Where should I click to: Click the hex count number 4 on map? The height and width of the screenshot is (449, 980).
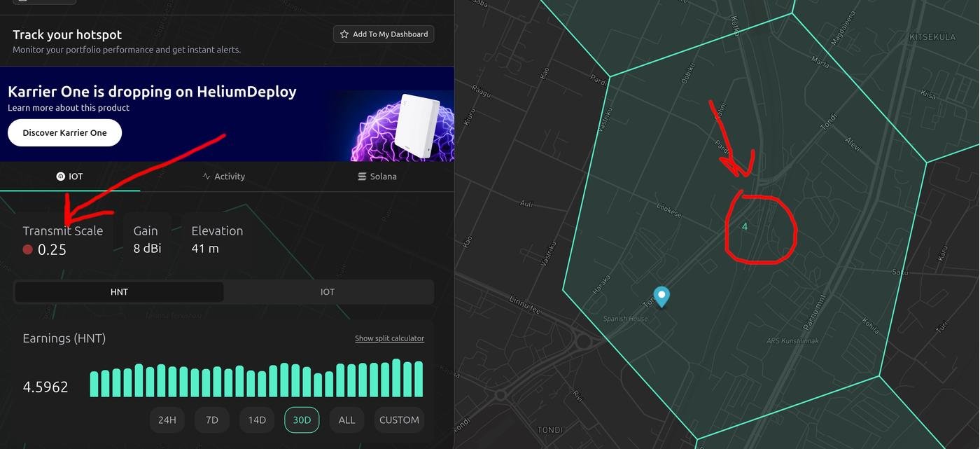point(745,226)
